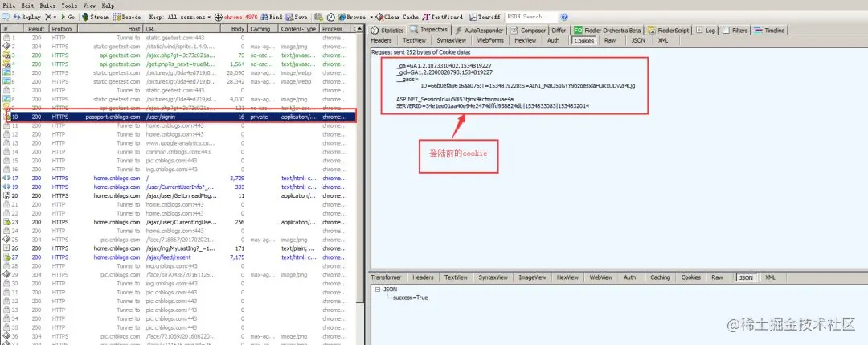Viewport: 868px width, 345px height.
Task: Select the success=True JSON node
Action: click(410, 298)
